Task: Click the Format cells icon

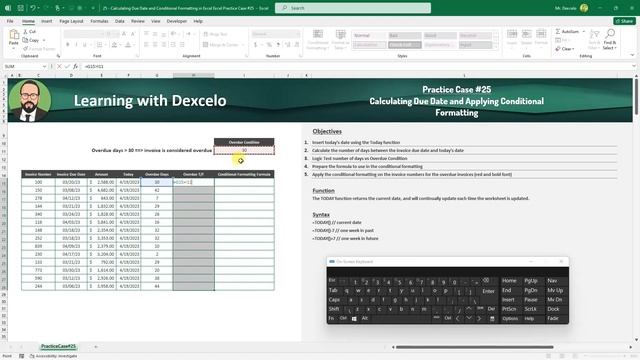Action: point(541,34)
